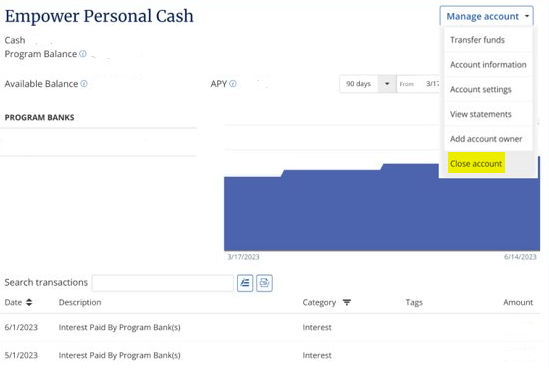Image resolution: width=549 pixels, height=368 pixels.
Task: Click the Available Balance info icon
Action: point(84,84)
